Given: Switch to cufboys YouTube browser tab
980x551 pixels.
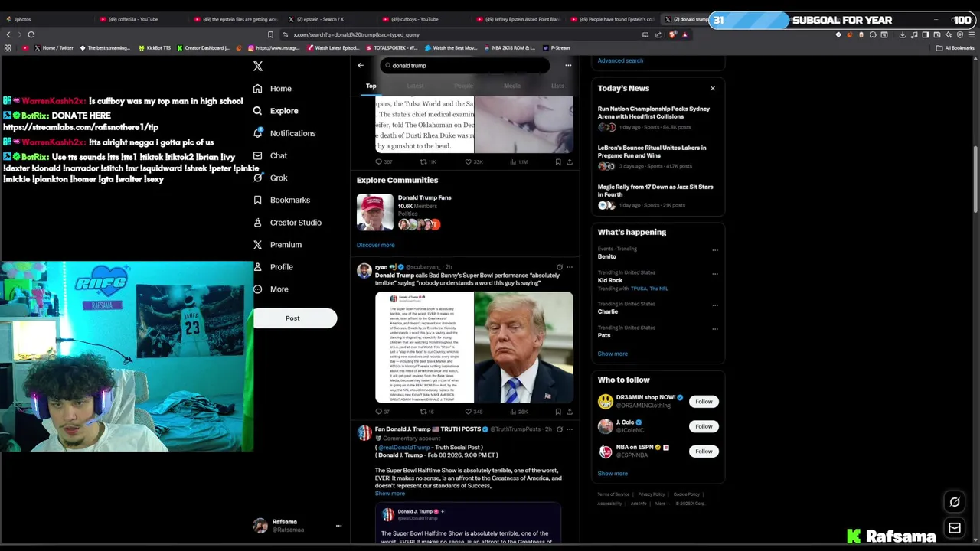Looking at the screenshot, I should click(x=415, y=19).
